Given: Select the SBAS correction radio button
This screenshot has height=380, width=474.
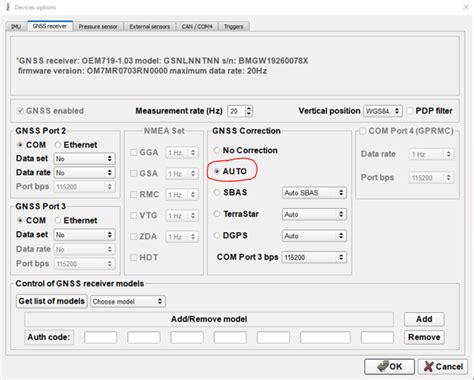Looking at the screenshot, I should [x=217, y=192].
